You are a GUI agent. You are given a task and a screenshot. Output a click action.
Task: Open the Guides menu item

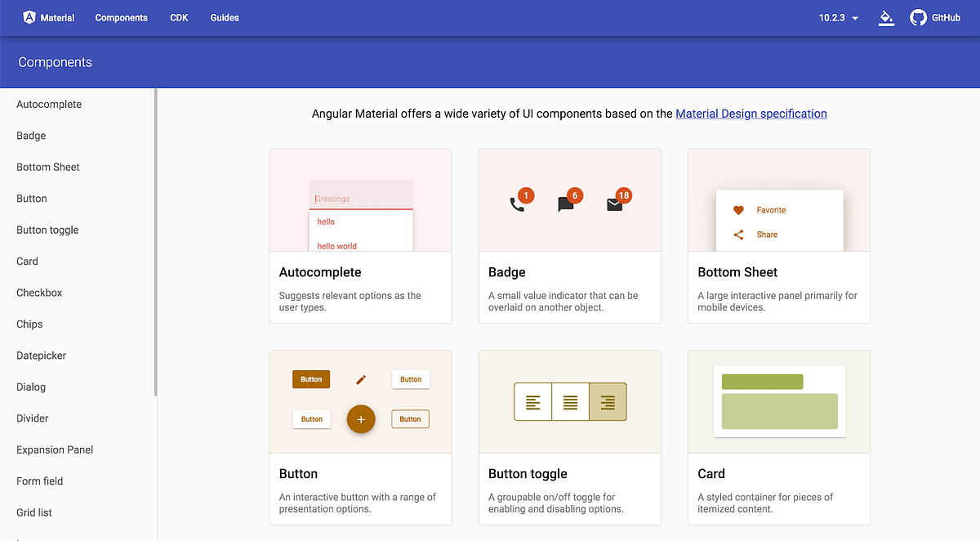coord(225,18)
